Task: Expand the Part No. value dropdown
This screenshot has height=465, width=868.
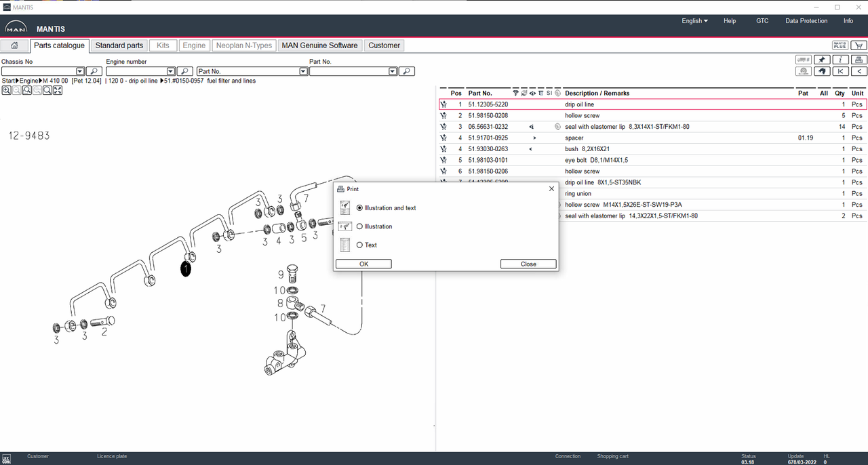Action: (x=393, y=71)
